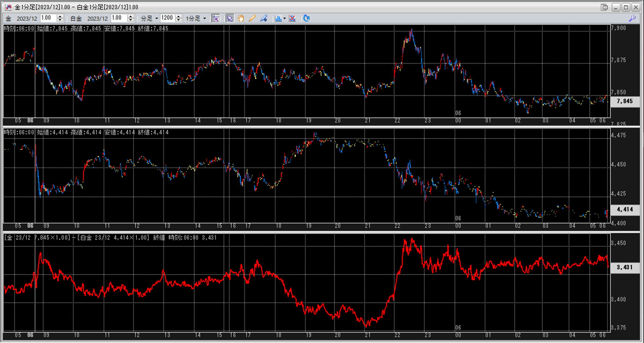Select the arrow pointer tool
Screen dimensions: 644x343
coord(230,18)
